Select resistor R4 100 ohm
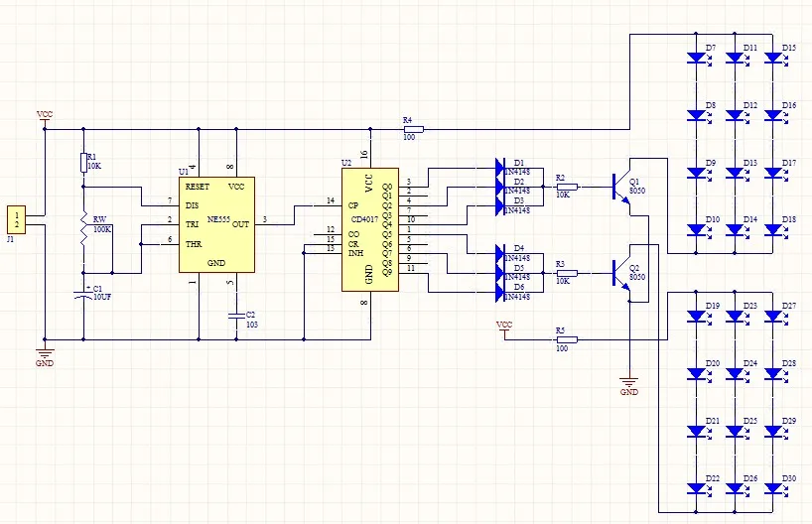This screenshot has width=812, height=524. 412,129
